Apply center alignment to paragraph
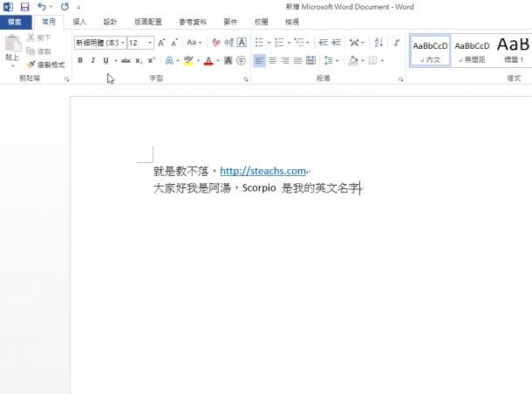This screenshot has width=532, height=394. pos(273,60)
